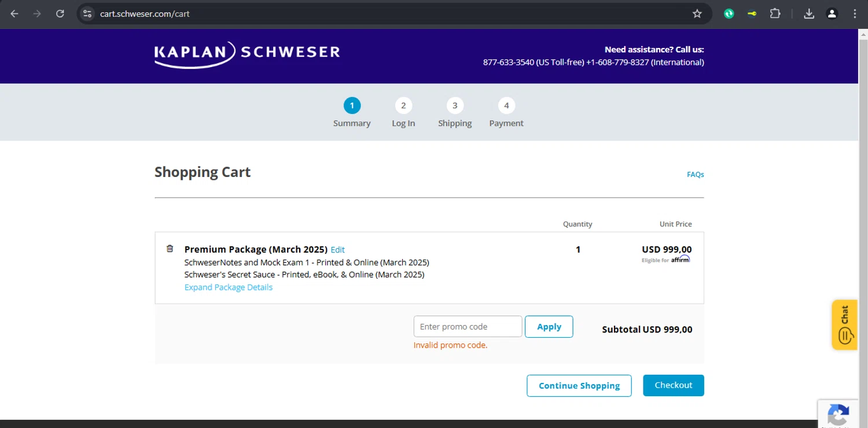
Task: Open the FAQs link
Action: click(x=696, y=174)
